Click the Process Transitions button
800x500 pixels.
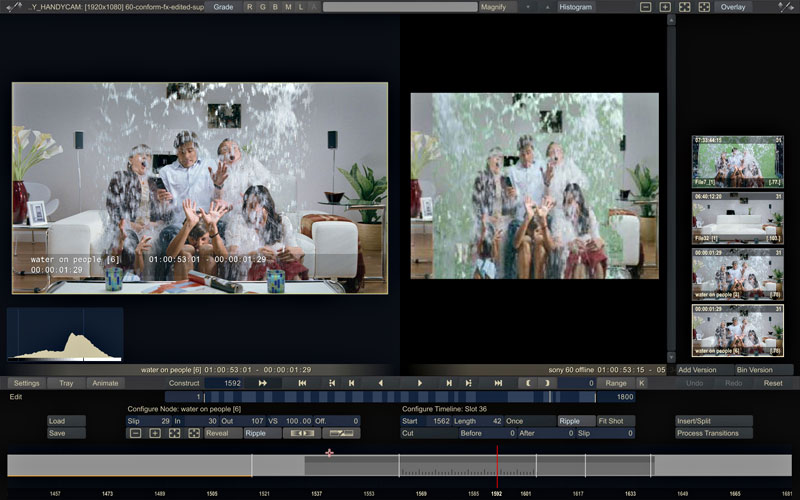click(x=714, y=433)
